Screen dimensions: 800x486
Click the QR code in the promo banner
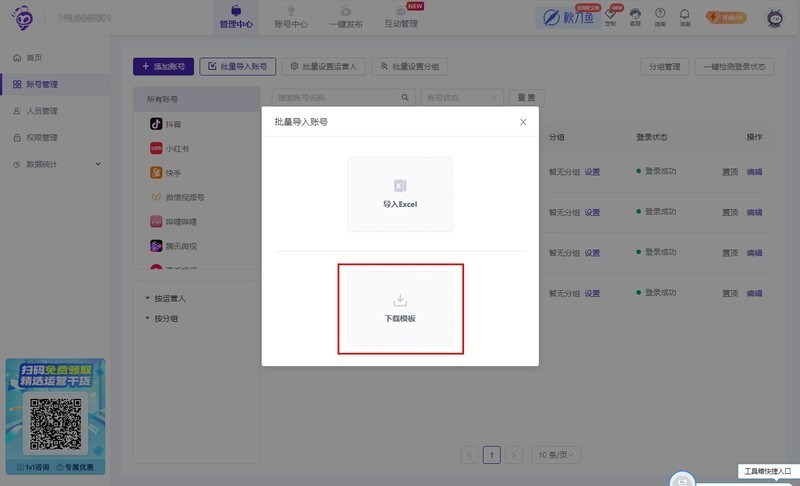point(55,424)
